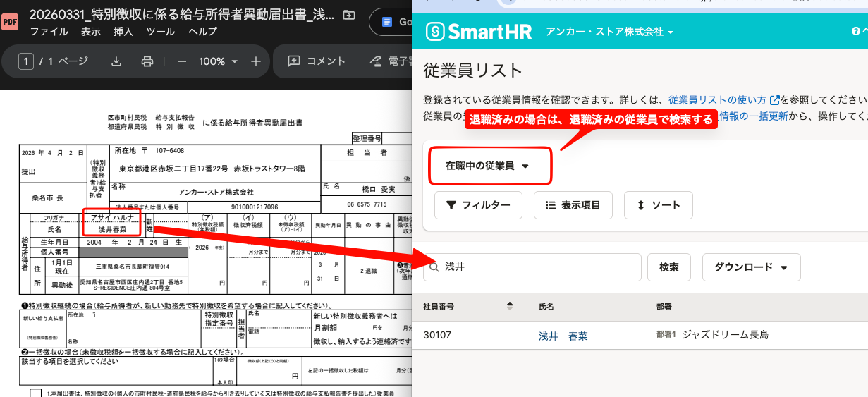Expand the 在職中の従業員 dropdown

point(487,166)
